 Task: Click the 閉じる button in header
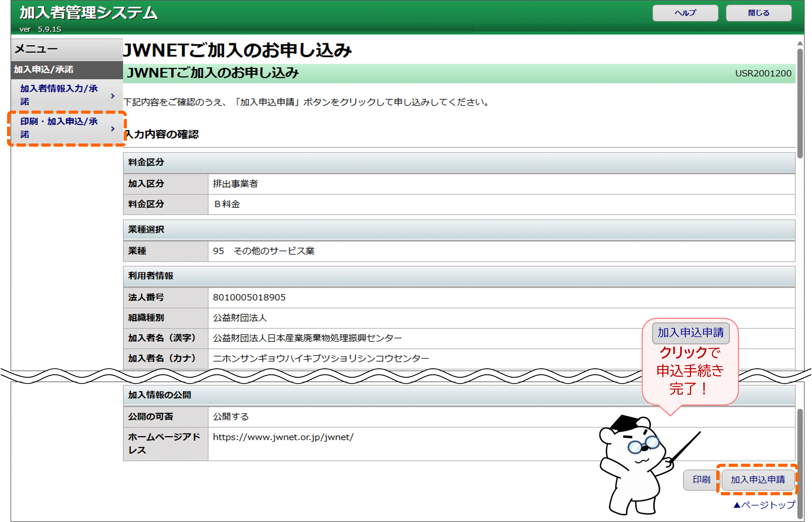tap(758, 13)
